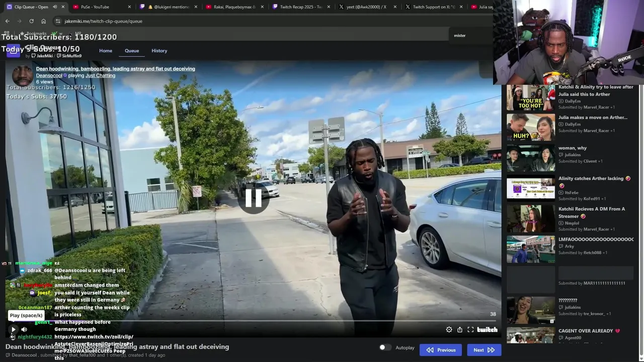
Task: Click the browser home icon
Action: pyautogui.click(x=43, y=21)
